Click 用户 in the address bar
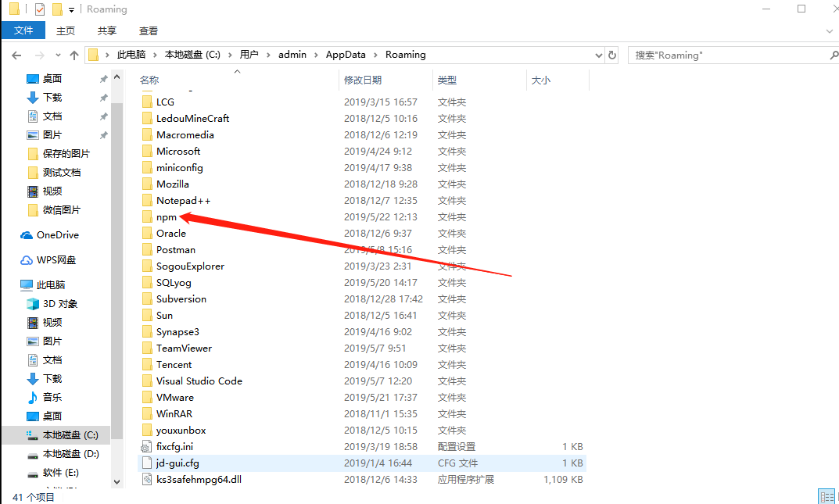839x504 pixels. click(249, 55)
